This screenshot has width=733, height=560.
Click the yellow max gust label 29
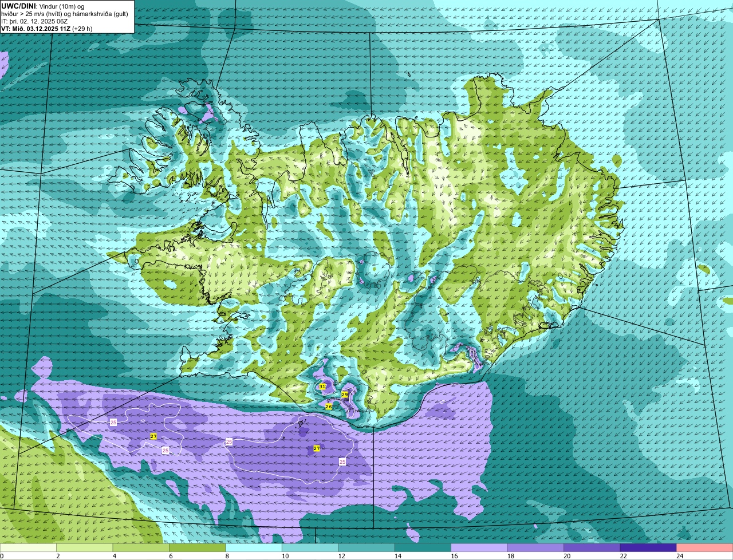[x=345, y=395]
